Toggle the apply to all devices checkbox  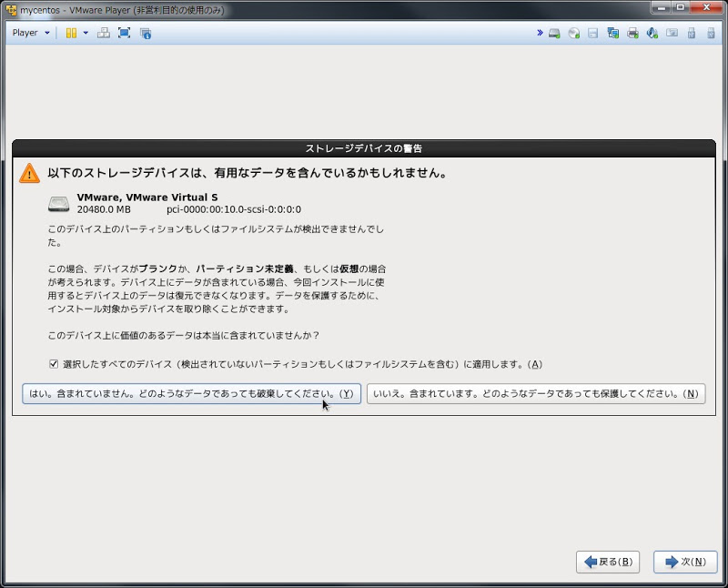54,364
